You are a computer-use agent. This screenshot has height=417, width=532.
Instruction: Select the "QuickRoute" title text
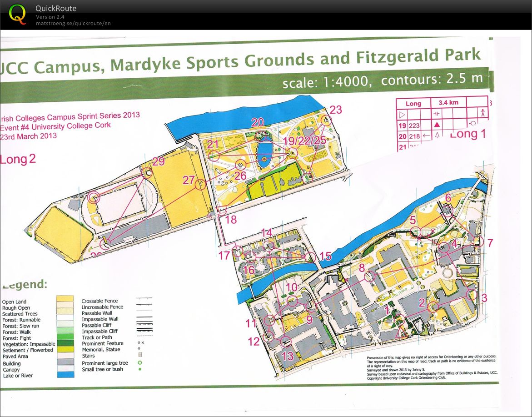coord(56,9)
